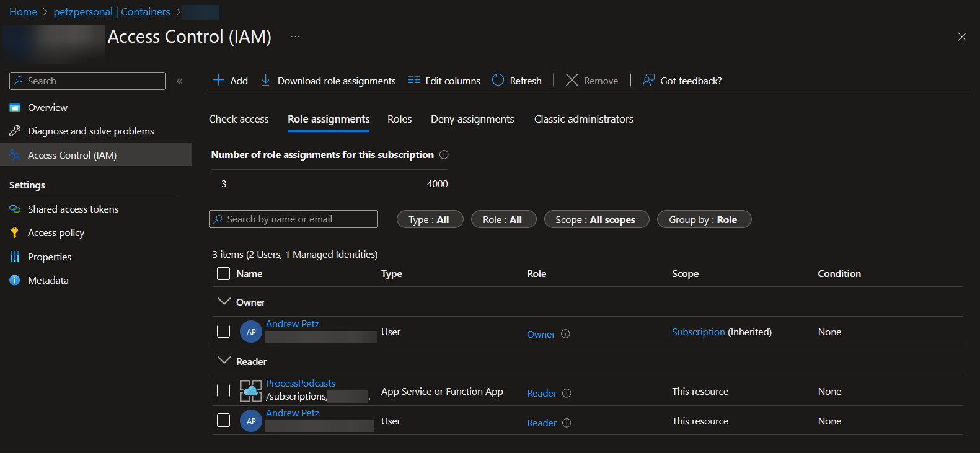The image size is (980, 453).
Task: Open the Role : All filter
Action: point(503,219)
